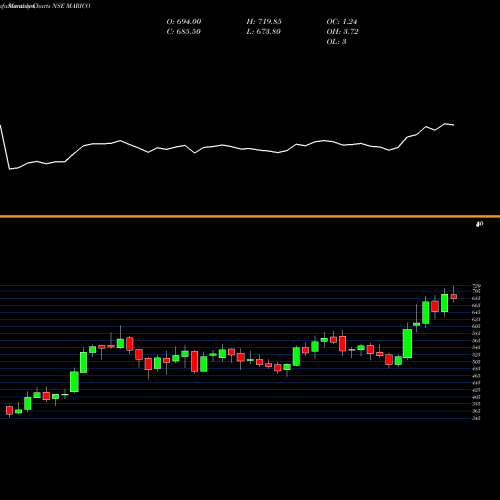Click the 565 price axis label

[x=476, y=340]
